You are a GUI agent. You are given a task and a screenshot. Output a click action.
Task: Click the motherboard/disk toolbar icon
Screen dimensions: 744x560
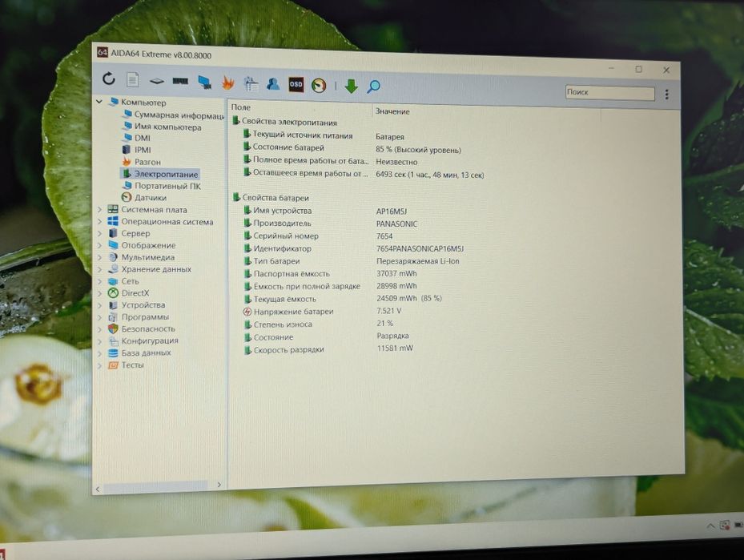pyautogui.click(x=157, y=81)
